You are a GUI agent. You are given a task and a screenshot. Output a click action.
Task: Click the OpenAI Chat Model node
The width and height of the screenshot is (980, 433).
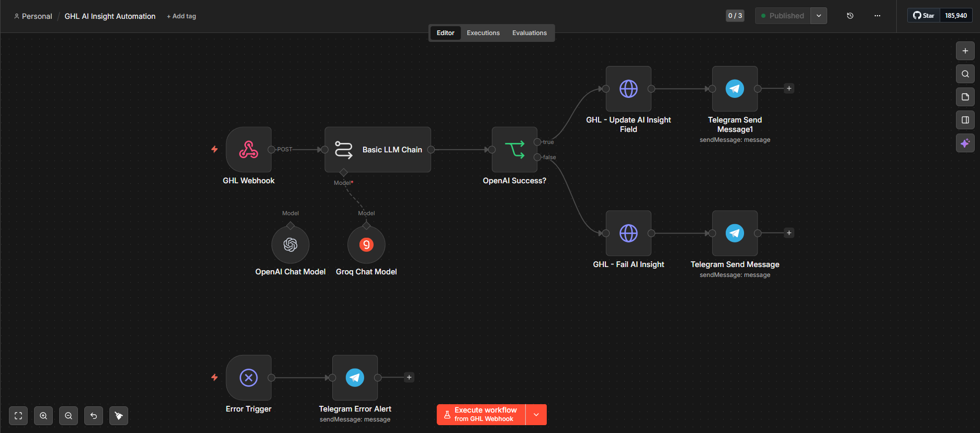point(290,245)
